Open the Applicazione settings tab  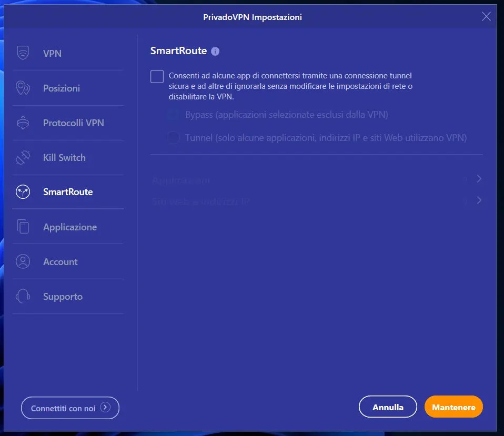(x=68, y=227)
